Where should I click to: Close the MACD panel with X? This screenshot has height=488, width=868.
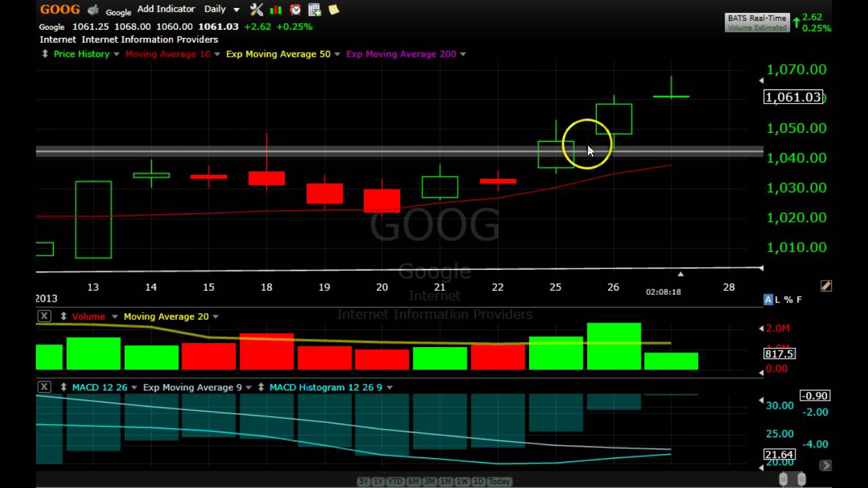coord(44,386)
